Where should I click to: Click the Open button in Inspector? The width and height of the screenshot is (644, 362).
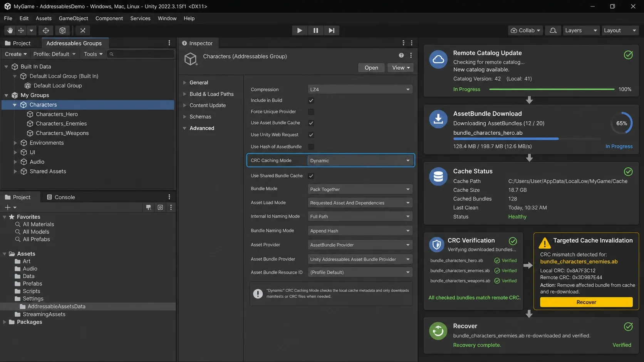click(371, 67)
